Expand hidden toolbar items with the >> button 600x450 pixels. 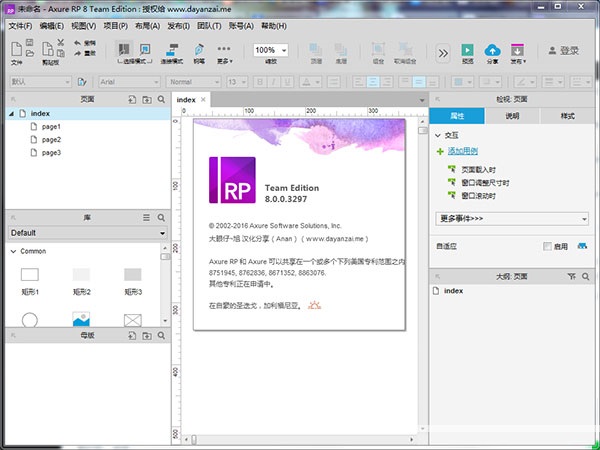tap(443, 53)
